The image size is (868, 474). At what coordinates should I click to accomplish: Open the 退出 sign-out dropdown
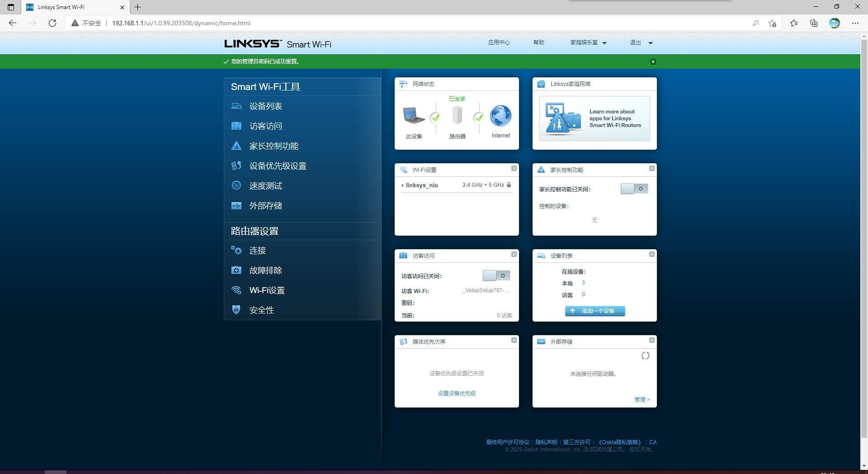coord(641,43)
